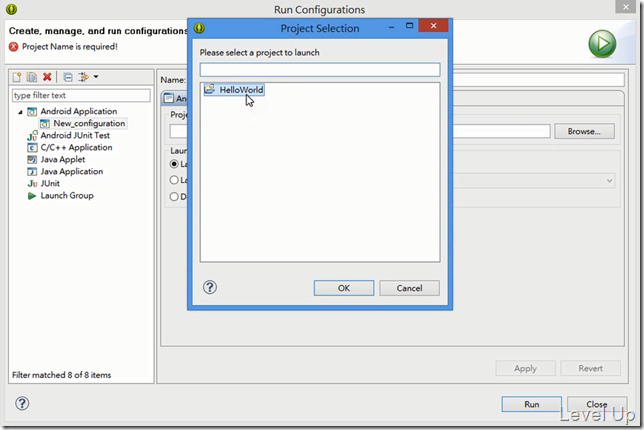Select Java Applet launch type

(x=62, y=159)
